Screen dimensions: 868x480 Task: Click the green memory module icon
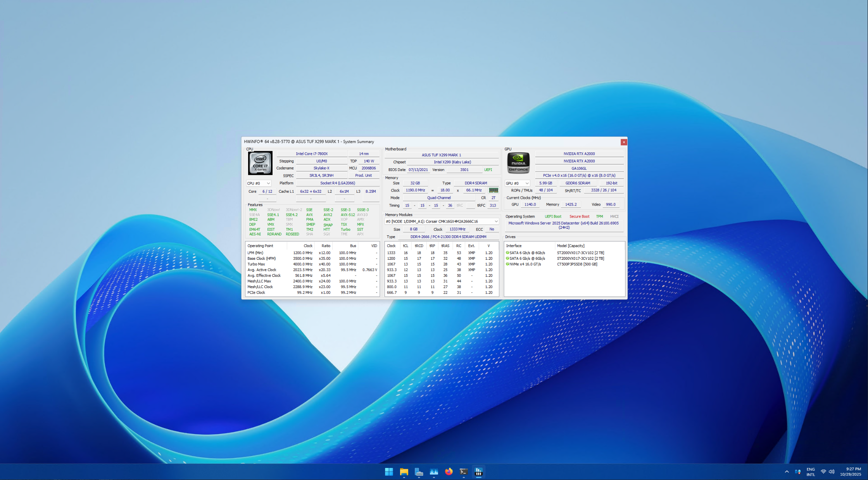pyautogui.click(x=493, y=190)
